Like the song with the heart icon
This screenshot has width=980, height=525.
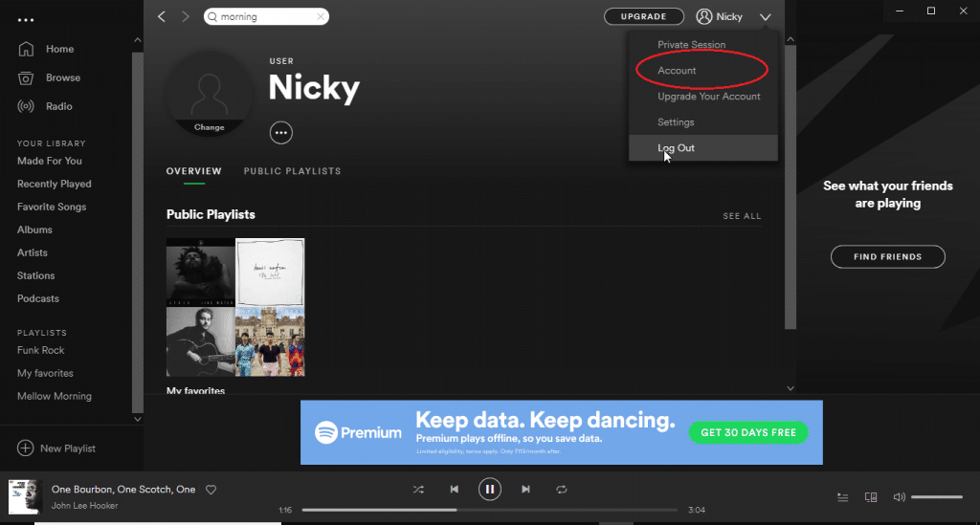(212, 490)
